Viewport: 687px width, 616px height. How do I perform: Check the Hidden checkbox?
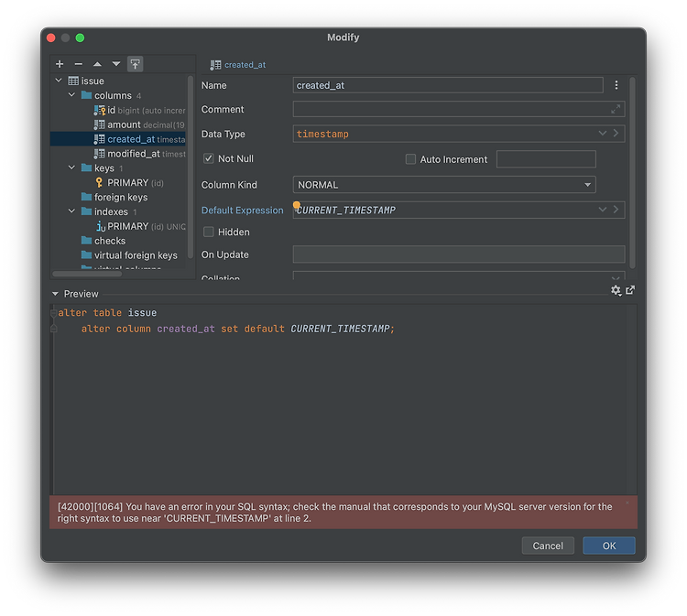[209, 232]
